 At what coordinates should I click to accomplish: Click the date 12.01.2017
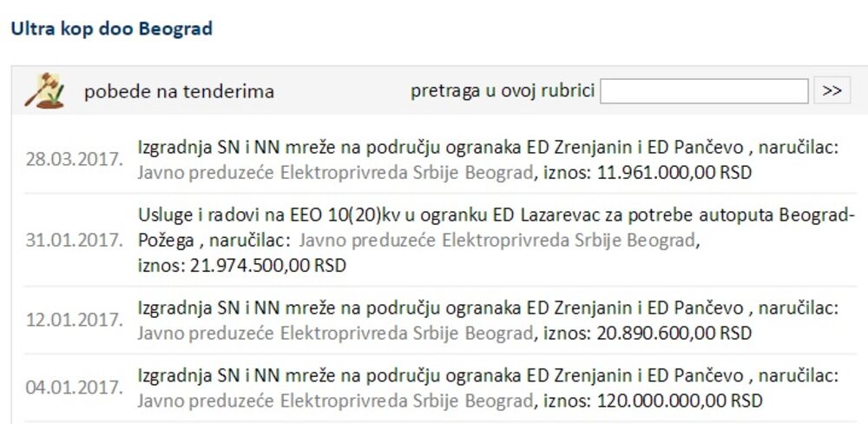point(74,321)
